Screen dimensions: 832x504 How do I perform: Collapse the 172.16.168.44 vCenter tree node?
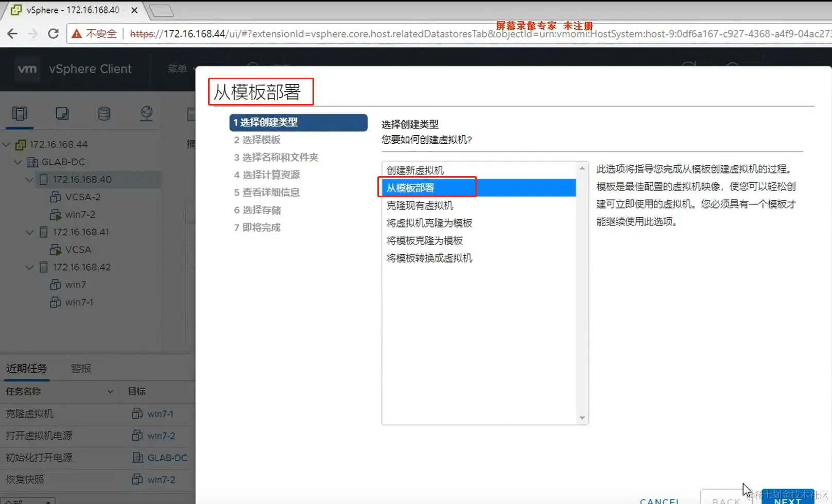[x=7, y=145]
